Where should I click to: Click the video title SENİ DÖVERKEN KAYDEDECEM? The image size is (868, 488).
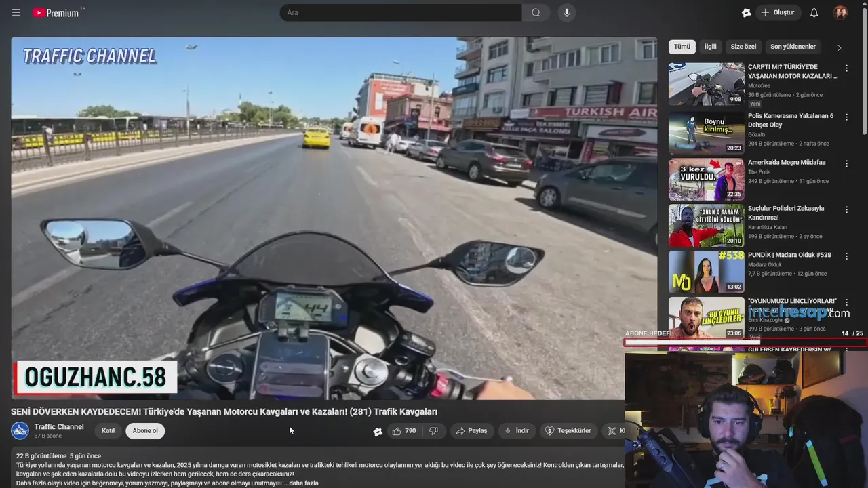coord(224,411)
